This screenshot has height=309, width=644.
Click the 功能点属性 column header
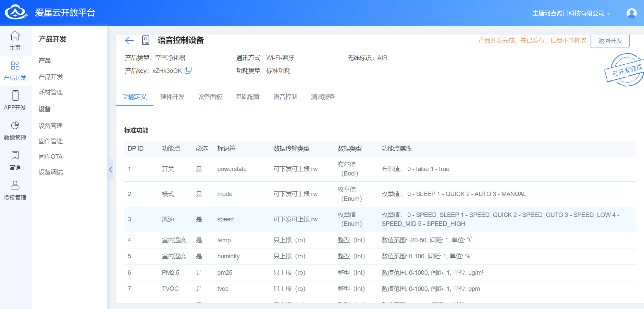click(397, 149)
